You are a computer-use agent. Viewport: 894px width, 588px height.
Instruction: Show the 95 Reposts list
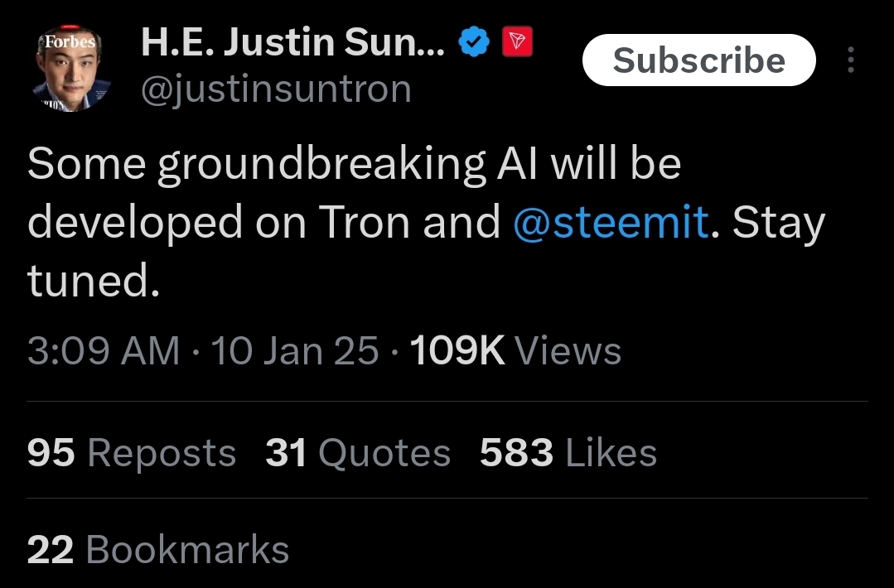pyautogui.click(x=132, y=453)
